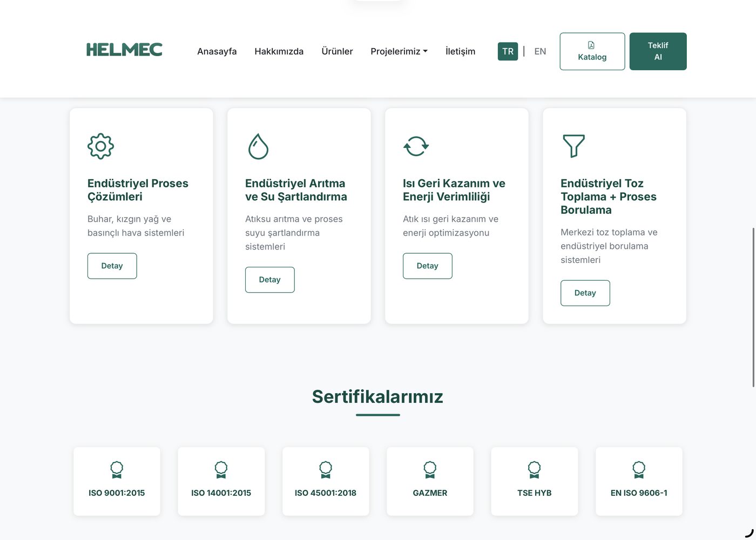Expand the Projelerimiz dropdown menu
Image resolution: width=756 pixels, height=540 pixels.
[x=399, y=51]
